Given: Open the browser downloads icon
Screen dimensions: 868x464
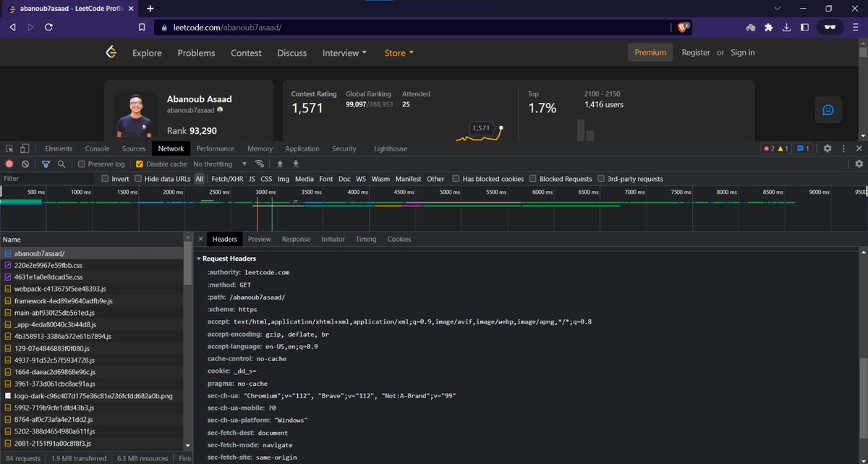Looking at the screenshot, I should [786, 28].
